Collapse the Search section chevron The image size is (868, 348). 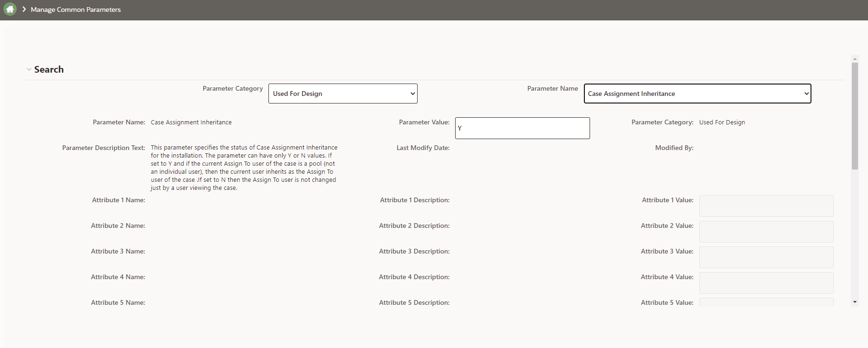click(29, 69)
